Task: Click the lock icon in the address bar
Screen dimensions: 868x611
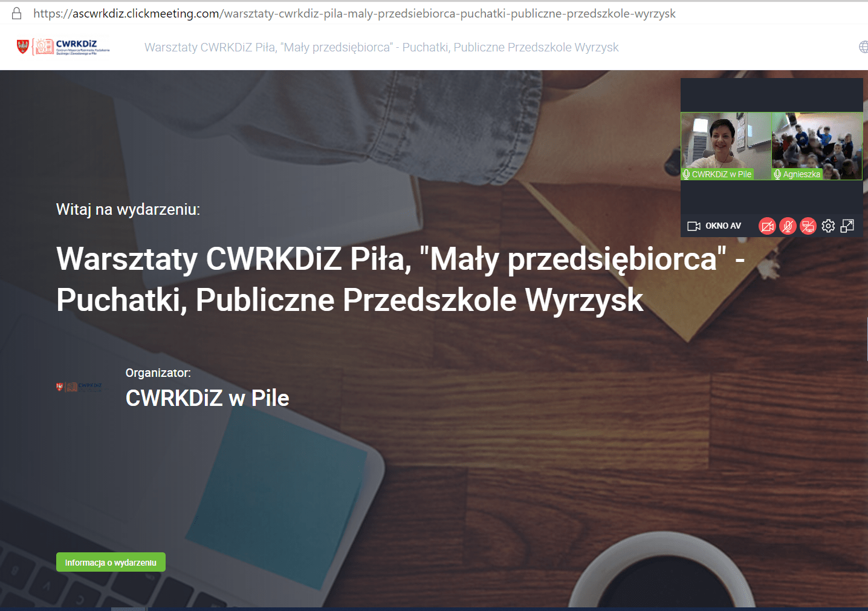Action: (x=17, y=13)
